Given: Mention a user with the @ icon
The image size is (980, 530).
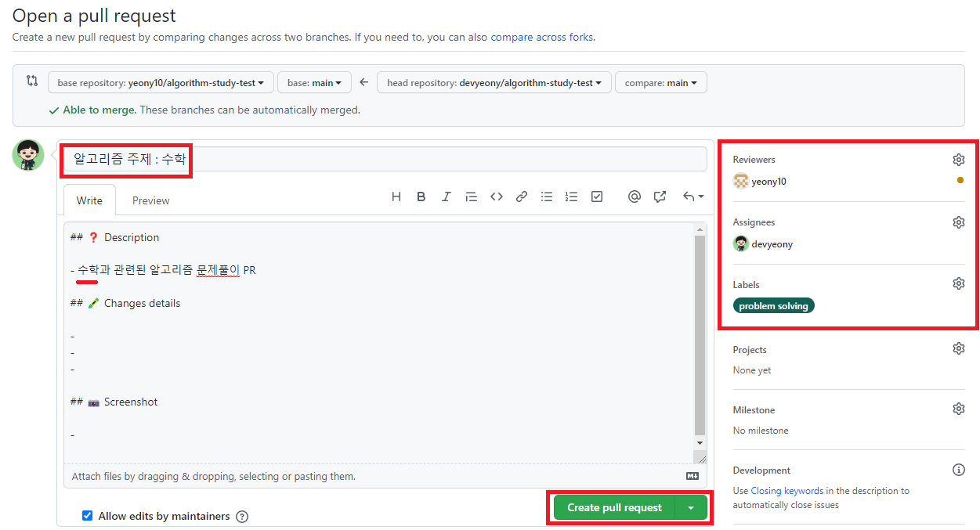Looking at the screenshot, I should [x=635, y=196].
